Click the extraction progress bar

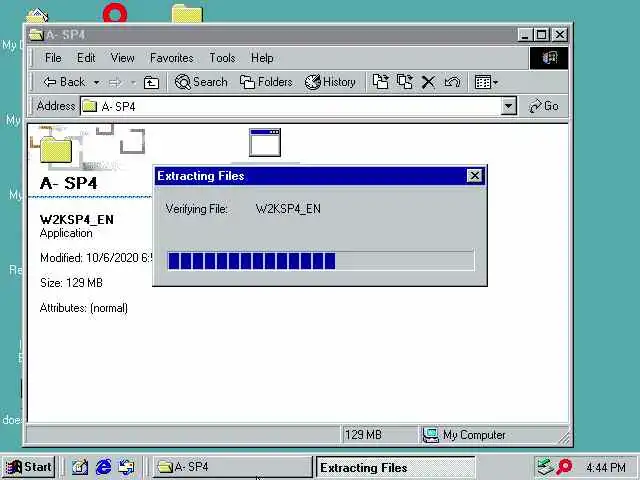point(321,260)
